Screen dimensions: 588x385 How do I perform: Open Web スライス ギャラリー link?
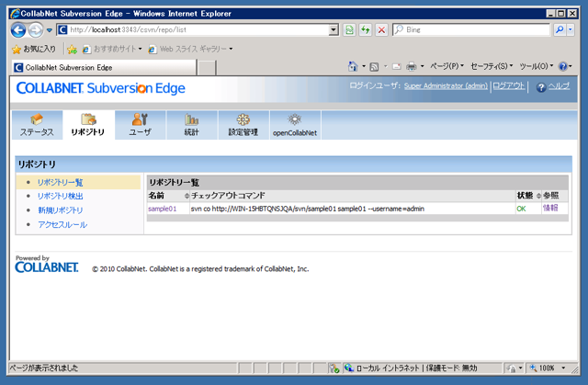coord(190,49)
